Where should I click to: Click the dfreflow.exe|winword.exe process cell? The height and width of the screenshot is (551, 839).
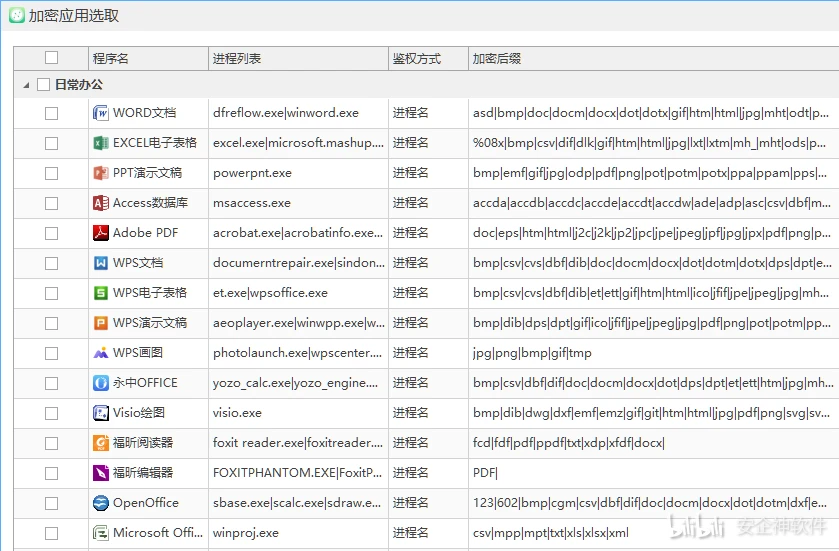pyautogui.click(x=298, y=113)
